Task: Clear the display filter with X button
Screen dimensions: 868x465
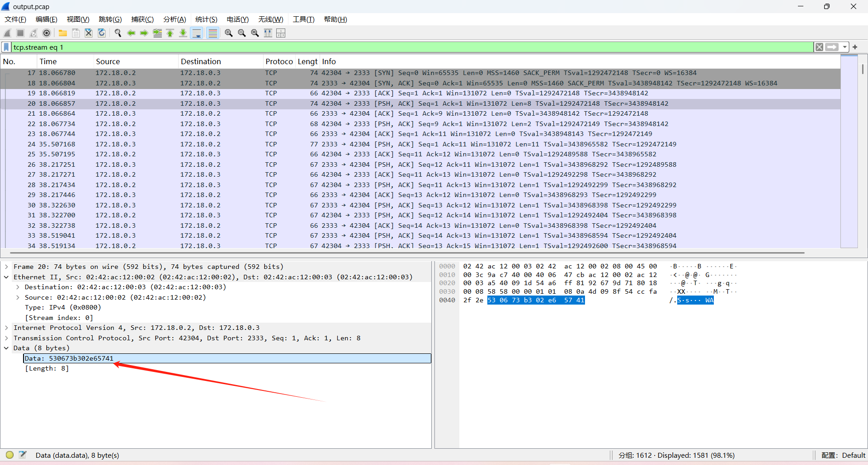Action: tap(819, 47)
